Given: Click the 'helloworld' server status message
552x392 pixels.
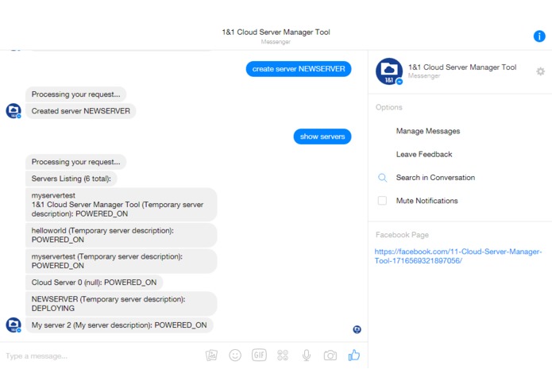Looking at the screenshot, I should tap(121, 235).
